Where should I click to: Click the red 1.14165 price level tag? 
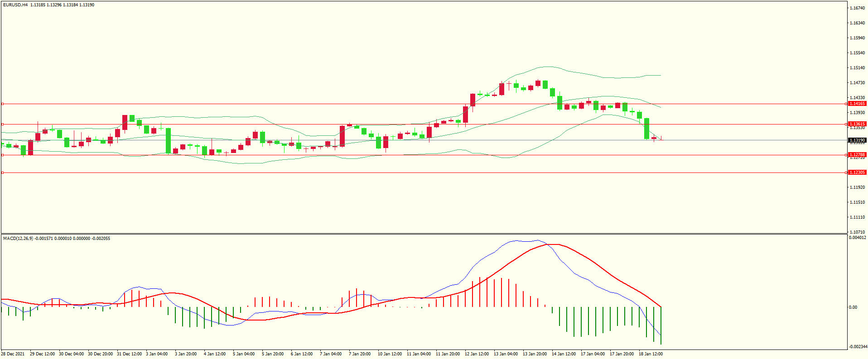point(857,104)
